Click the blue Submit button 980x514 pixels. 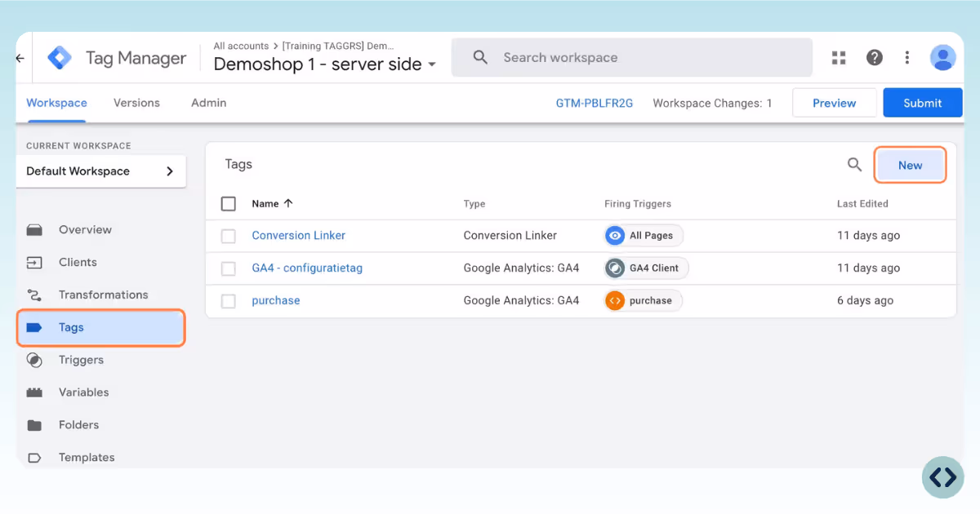(923, 103)
